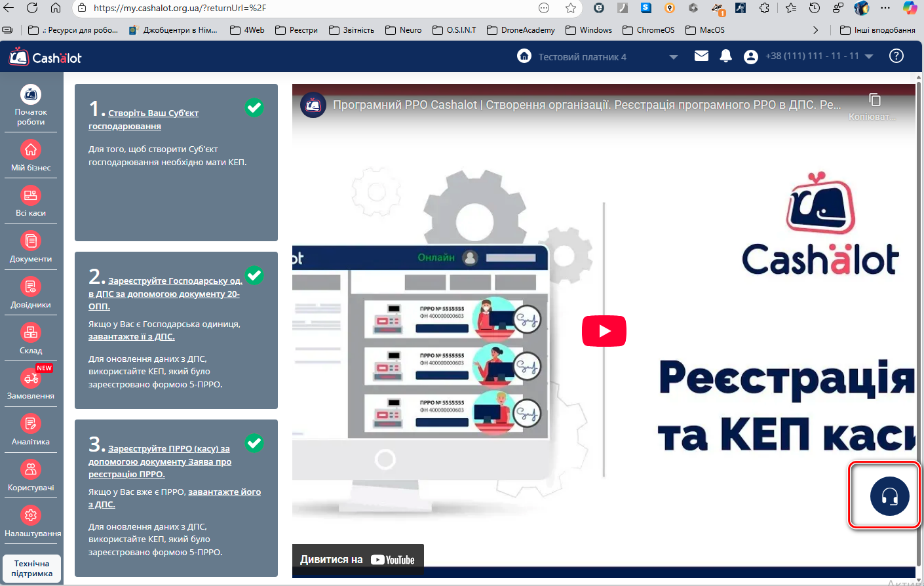Click the green checkmark on step 3
This screenshot has height=586, width=924.
pyautogui.click(x=254, y=443)
